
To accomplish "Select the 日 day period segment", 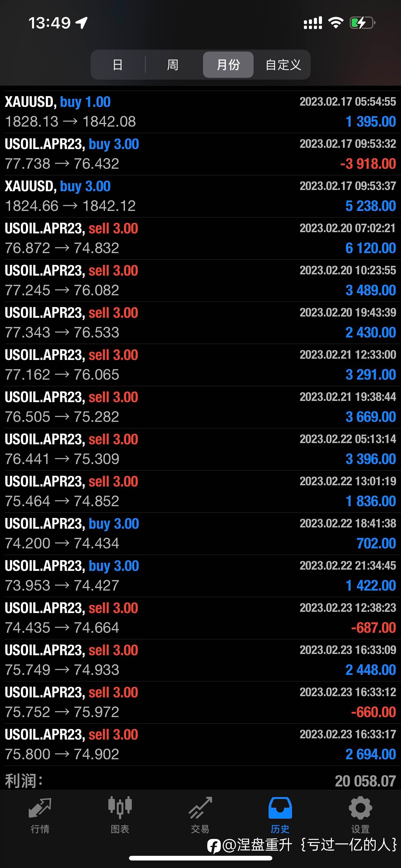I will [x=118, y=65].
